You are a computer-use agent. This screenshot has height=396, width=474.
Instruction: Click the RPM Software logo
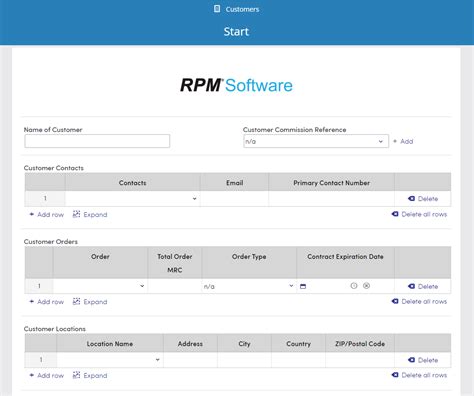coord(236,85)
